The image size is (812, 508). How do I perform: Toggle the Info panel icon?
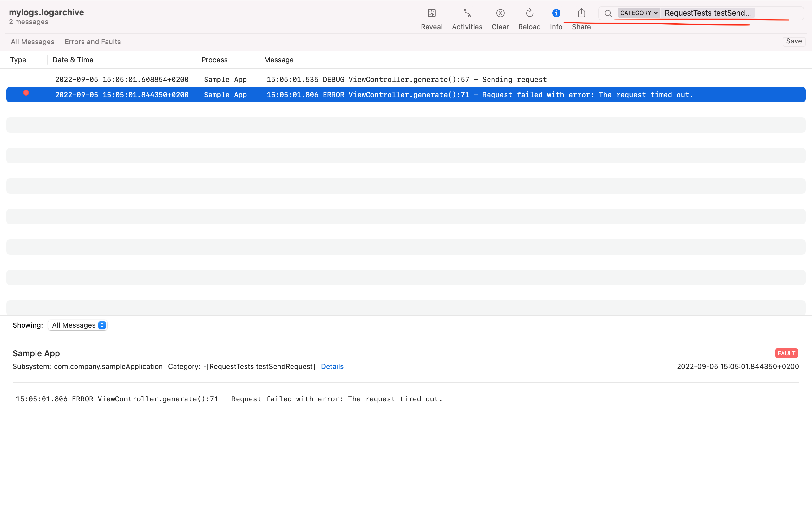tap(556, 13)
